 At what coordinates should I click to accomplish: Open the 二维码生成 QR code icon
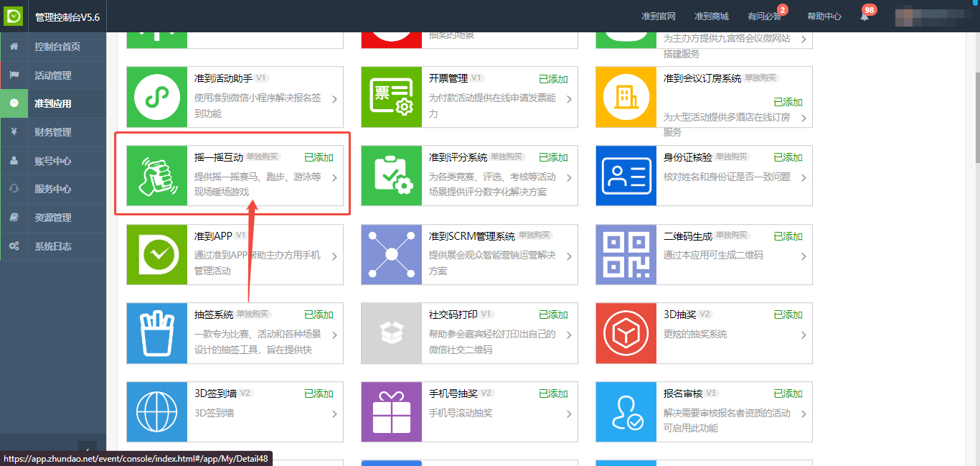pyautogui.click(x=626, y=254)
